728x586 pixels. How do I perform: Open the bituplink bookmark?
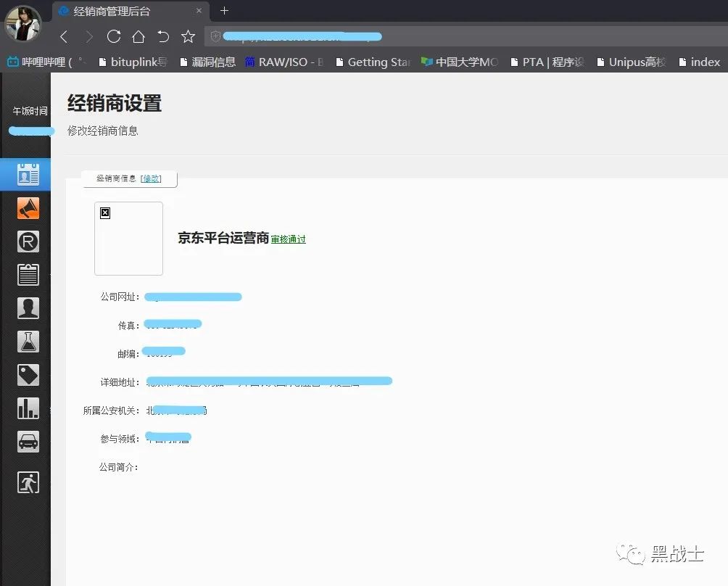tap(133, 62)
